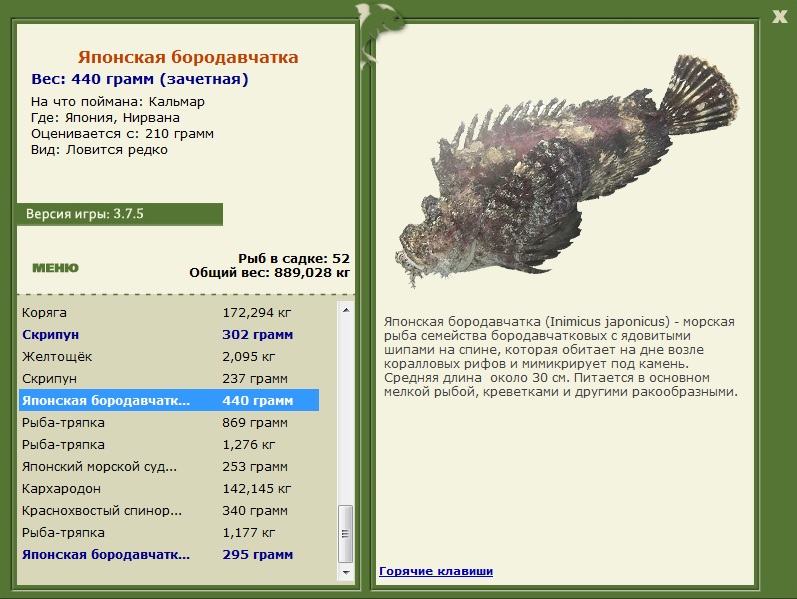This screenshot has width=797, height=599.
Task: Open the Горячие клавиши link
Action: coord(436,571)
